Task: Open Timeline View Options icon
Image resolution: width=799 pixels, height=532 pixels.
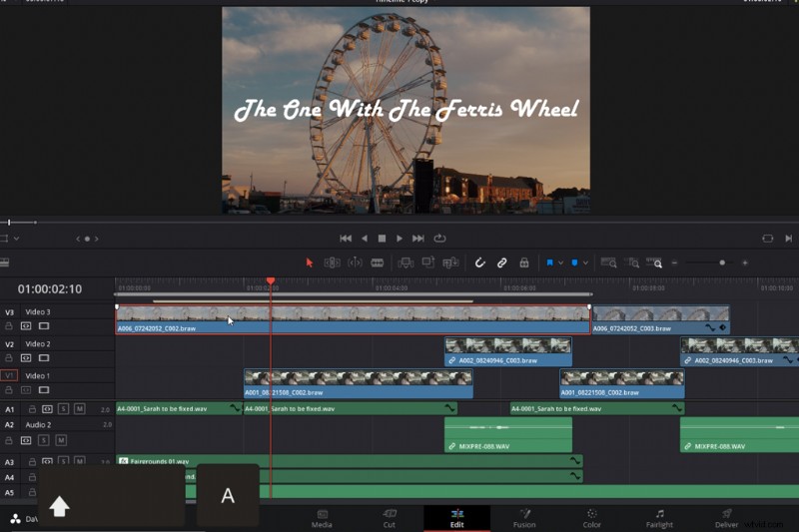Action: tap(5, 263)
